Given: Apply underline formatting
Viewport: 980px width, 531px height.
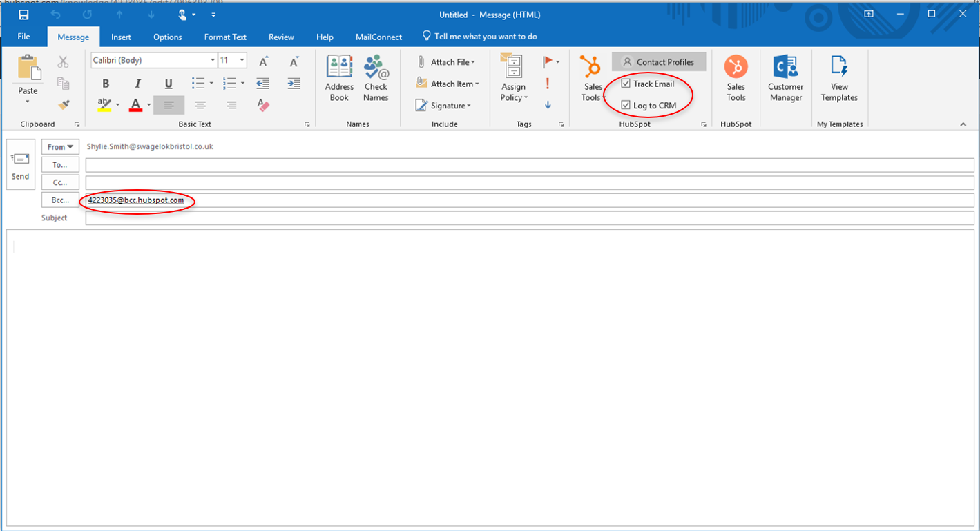Looking at the screenshot, I should pyautogui.click(x=169, y=84).
